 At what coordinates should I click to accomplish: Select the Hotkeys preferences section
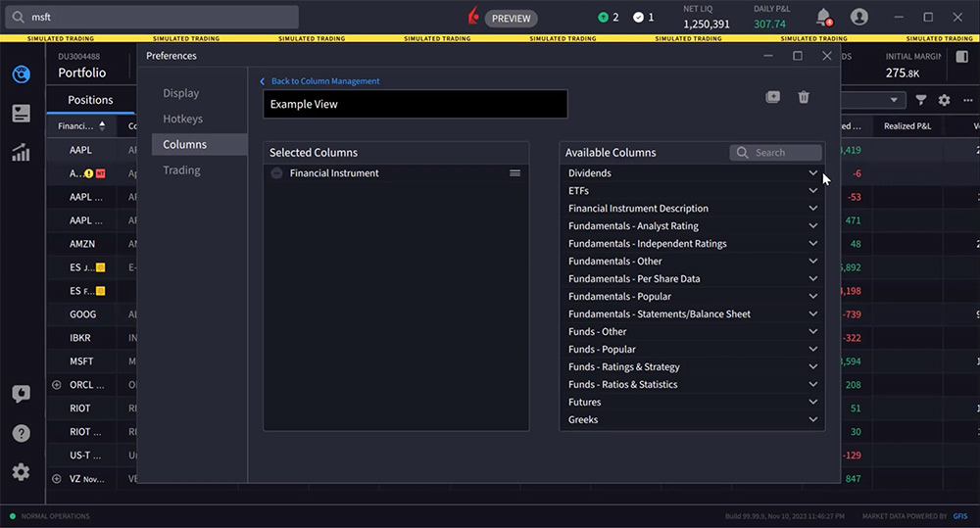point(182,119)
